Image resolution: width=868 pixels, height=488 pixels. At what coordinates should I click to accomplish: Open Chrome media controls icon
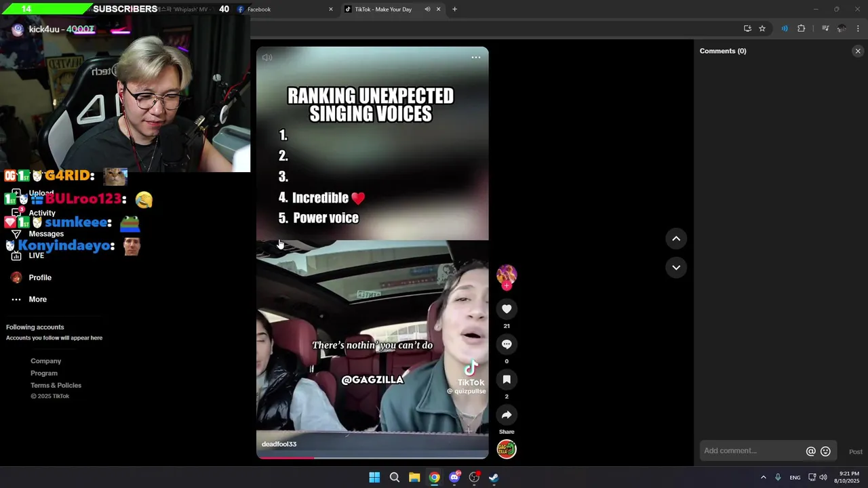(x=825, y=28)
